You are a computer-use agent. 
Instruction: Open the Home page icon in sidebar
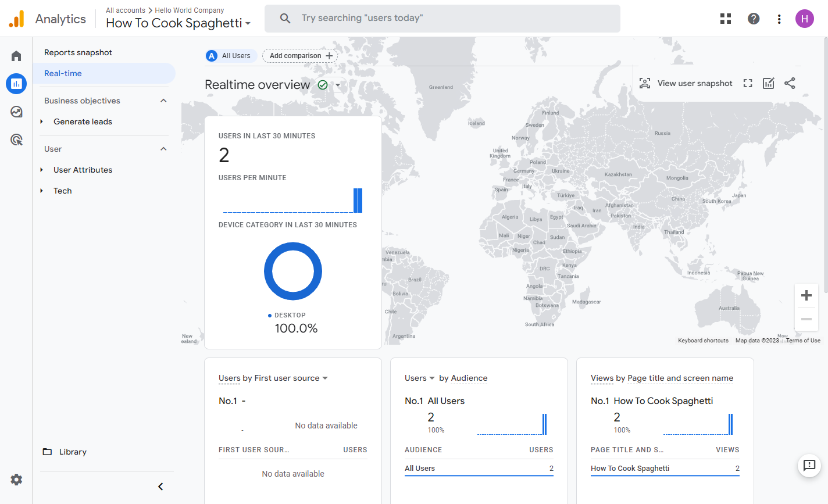pyautogui.click(x=16, y=55)
